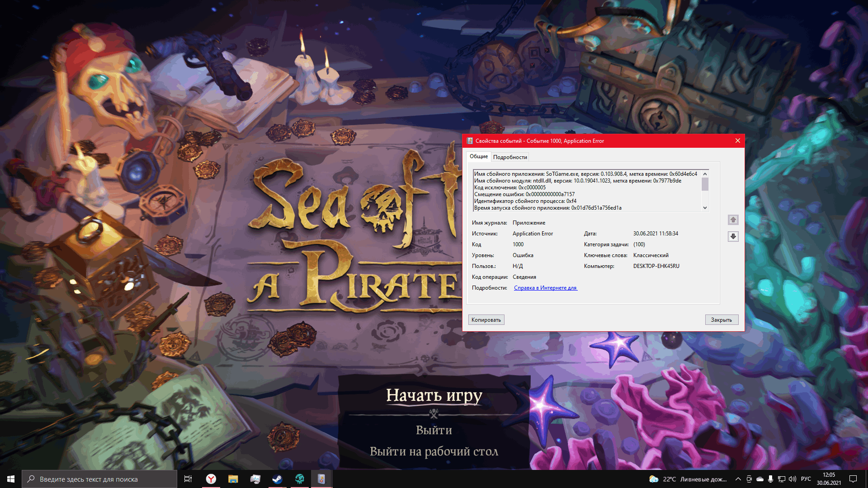Click the microphone tray icon

(x=770, y=479)
